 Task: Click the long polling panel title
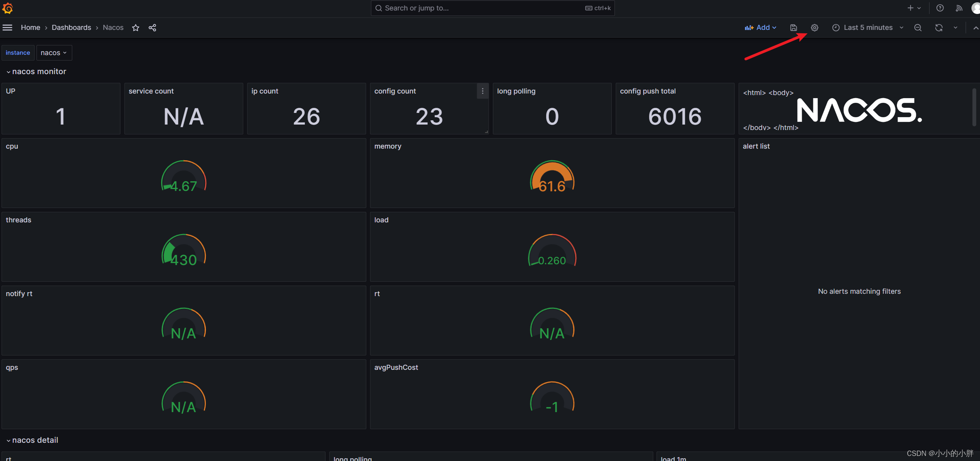(x=516, y=91)
